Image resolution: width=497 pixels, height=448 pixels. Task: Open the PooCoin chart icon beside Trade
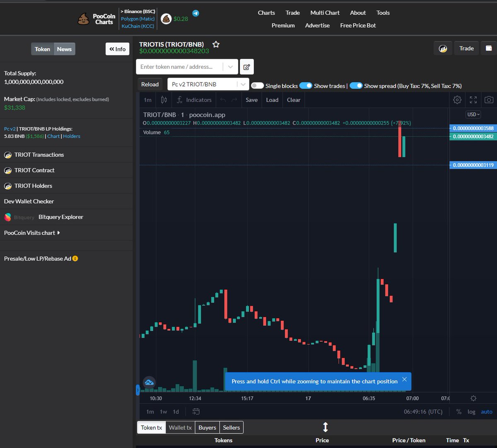tap(443, 48)
